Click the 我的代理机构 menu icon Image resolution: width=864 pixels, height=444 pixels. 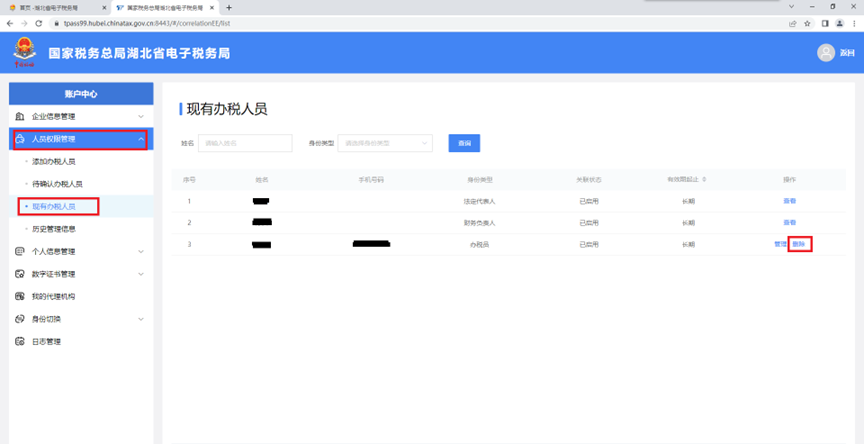point(20,296)
